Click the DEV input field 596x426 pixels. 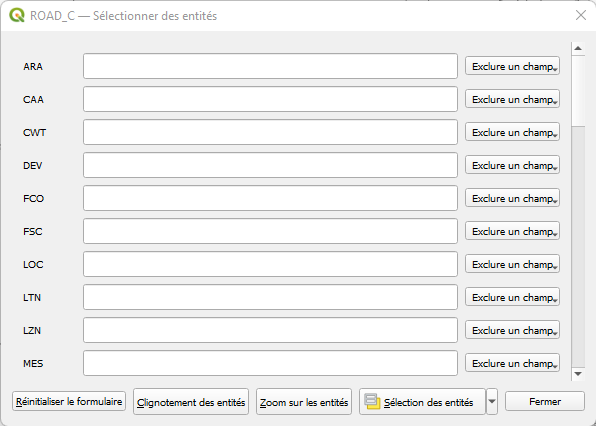[x=270, y=165]
